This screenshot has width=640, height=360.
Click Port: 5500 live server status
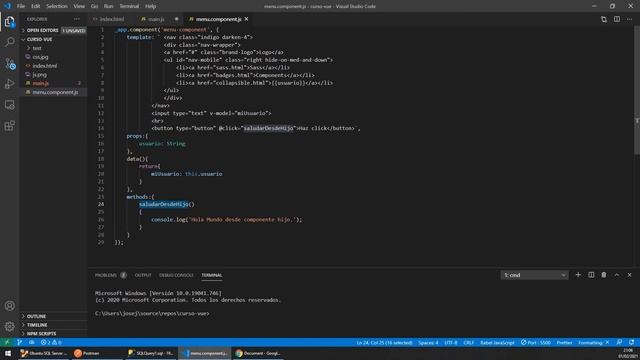point(536,342)
